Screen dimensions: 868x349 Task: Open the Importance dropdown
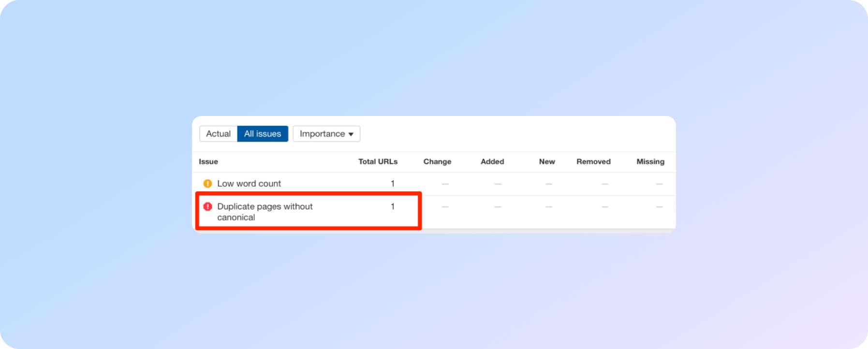pyautogui.click(x=326, y=134)
